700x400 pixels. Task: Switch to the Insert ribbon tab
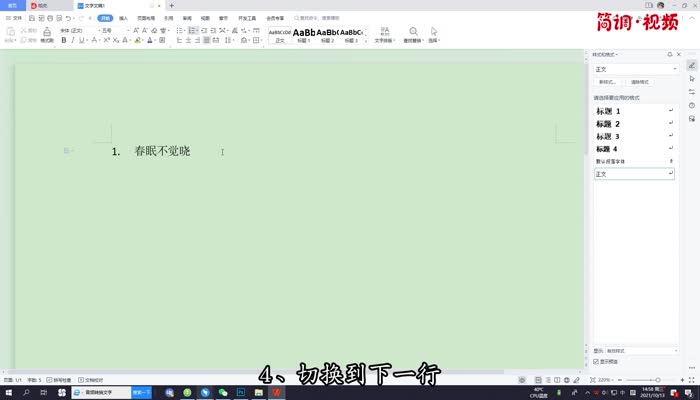tap(123, 18)
